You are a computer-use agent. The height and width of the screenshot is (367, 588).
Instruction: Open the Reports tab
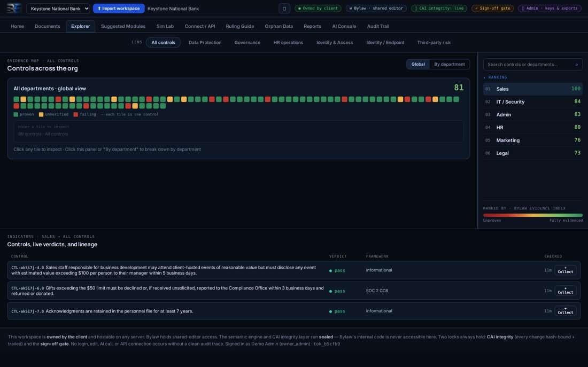click(312, 26)
